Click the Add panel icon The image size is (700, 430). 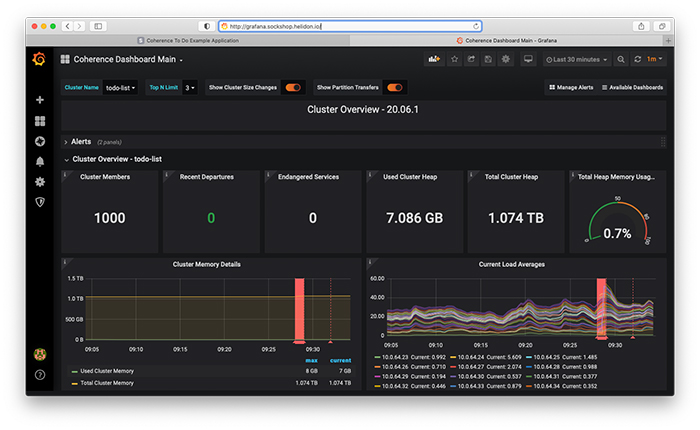coord(434,59)
